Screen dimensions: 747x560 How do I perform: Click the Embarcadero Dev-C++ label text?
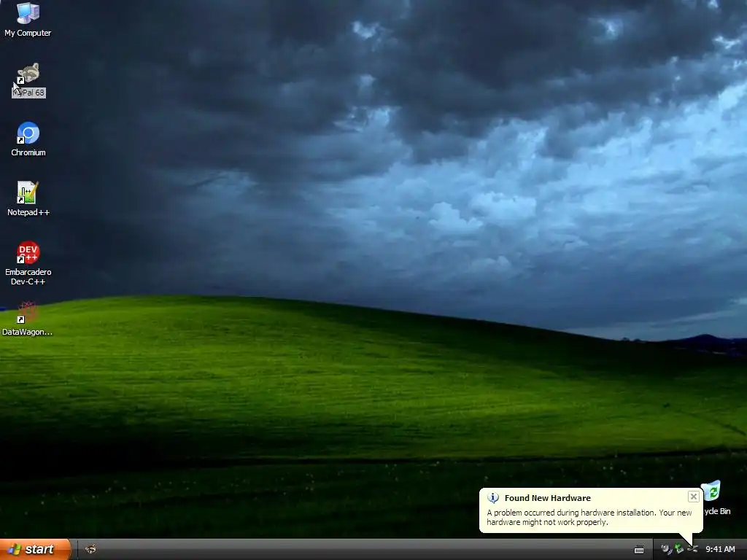coord(28,276)
